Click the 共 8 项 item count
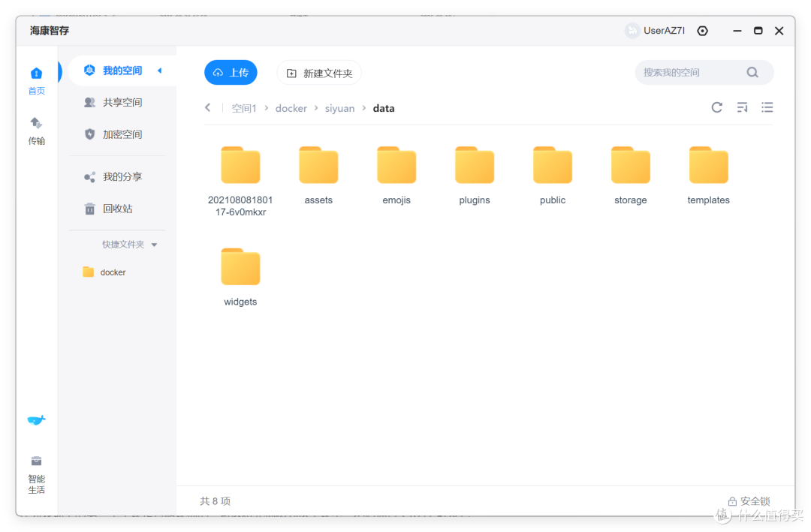Image resolution: width=811 pixels, height=532 pixels. click(x=216, y=501)
